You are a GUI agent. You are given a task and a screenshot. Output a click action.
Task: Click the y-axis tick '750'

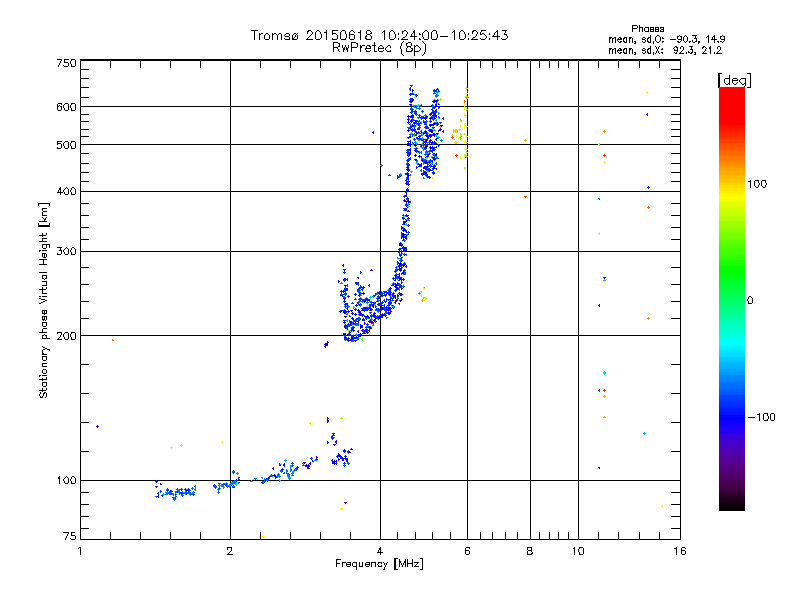(x=67, y=63)
